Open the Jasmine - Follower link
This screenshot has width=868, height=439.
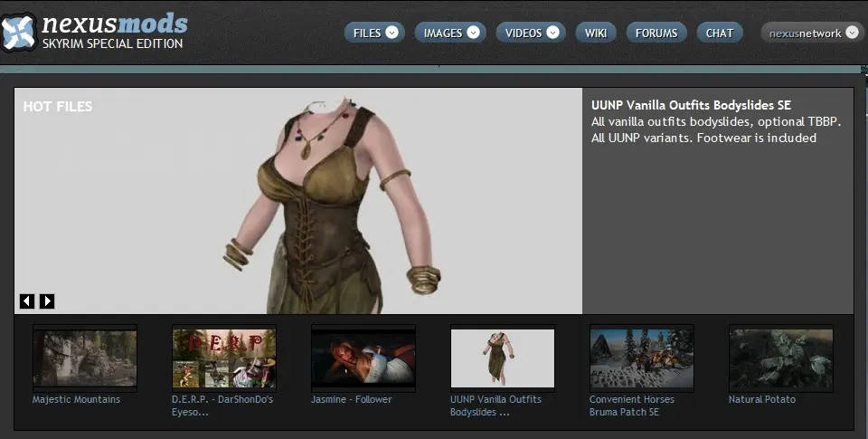coord(351,399)
